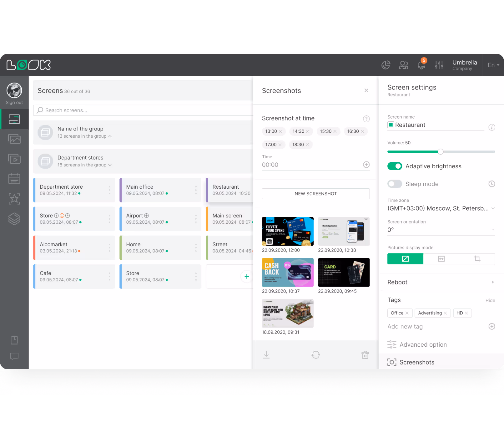Select the Street screen card
This screenshot has width=504, height=423.
click(230, 247)
